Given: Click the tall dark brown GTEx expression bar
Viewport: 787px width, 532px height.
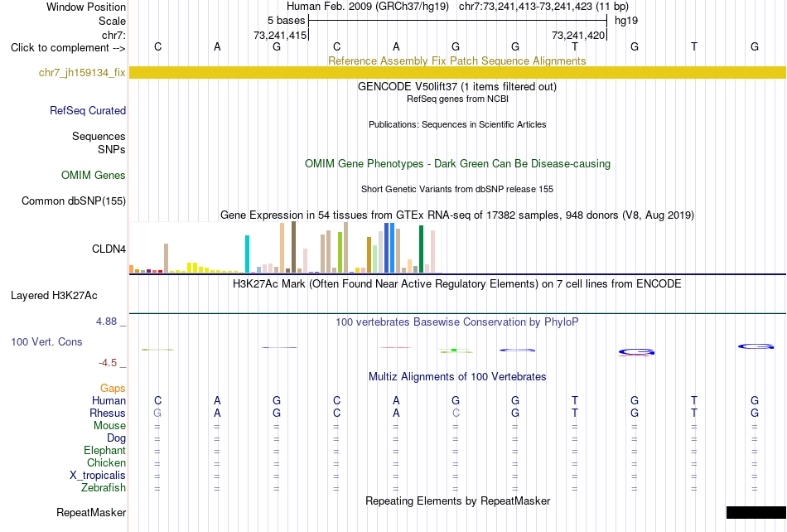Looking at the screenshot, I should pyautogui.click(x=293, y=248).
